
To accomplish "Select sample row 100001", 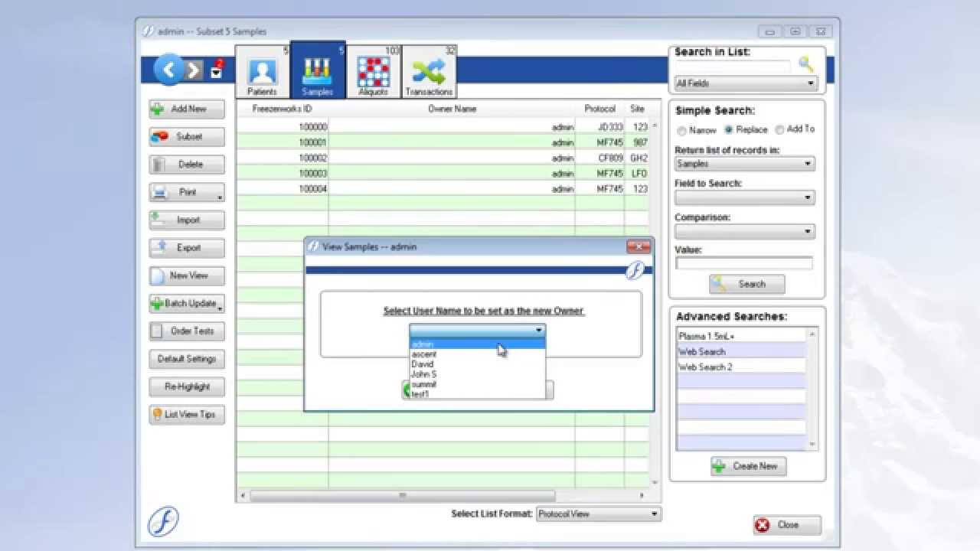I will 443,142.
